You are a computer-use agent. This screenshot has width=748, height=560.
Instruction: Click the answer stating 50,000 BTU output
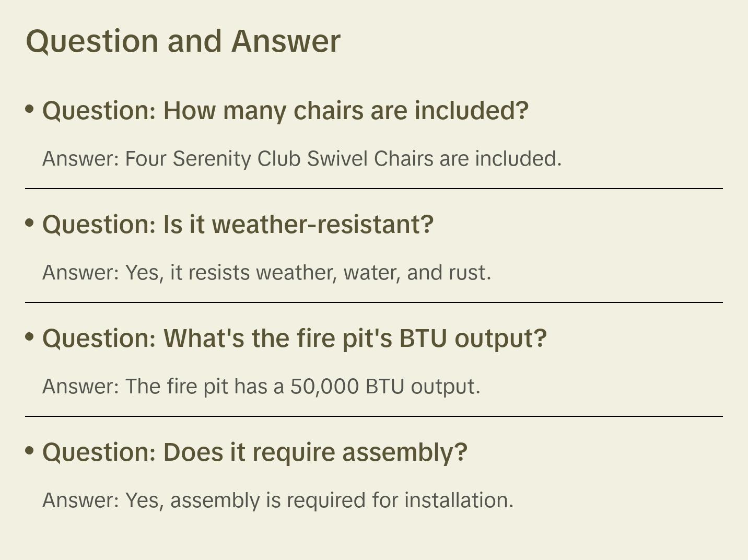261,387
